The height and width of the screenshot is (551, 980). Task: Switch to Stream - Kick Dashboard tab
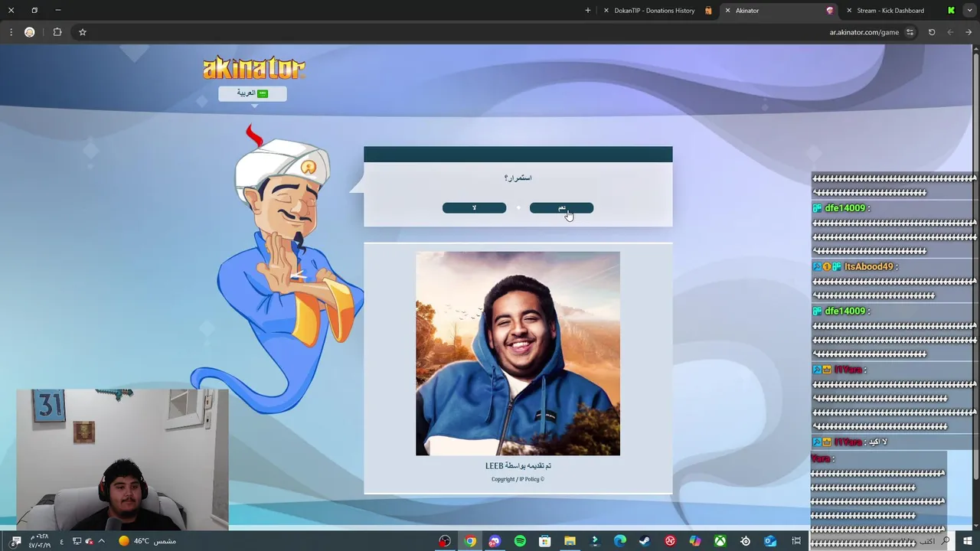coord(900,11)
